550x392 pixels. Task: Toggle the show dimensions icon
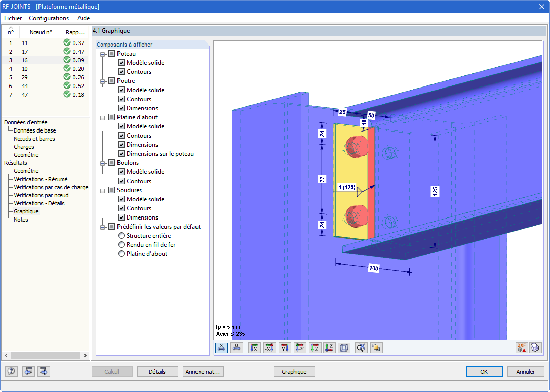click(x=221, y=348)
